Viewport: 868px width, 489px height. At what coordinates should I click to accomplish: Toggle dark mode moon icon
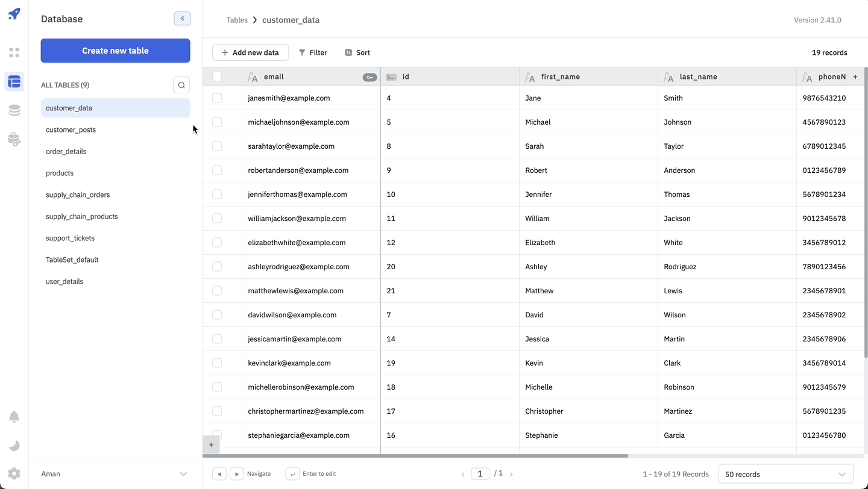tap(14, 446)
